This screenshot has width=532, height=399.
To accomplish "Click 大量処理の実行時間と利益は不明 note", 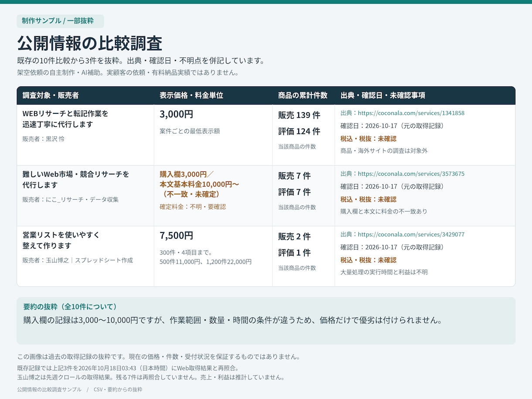I will point(384,272).
